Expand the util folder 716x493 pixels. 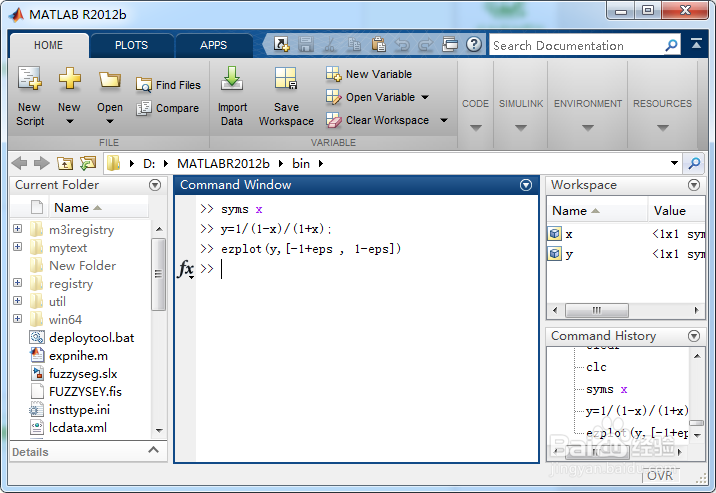(x=18, y=300)
